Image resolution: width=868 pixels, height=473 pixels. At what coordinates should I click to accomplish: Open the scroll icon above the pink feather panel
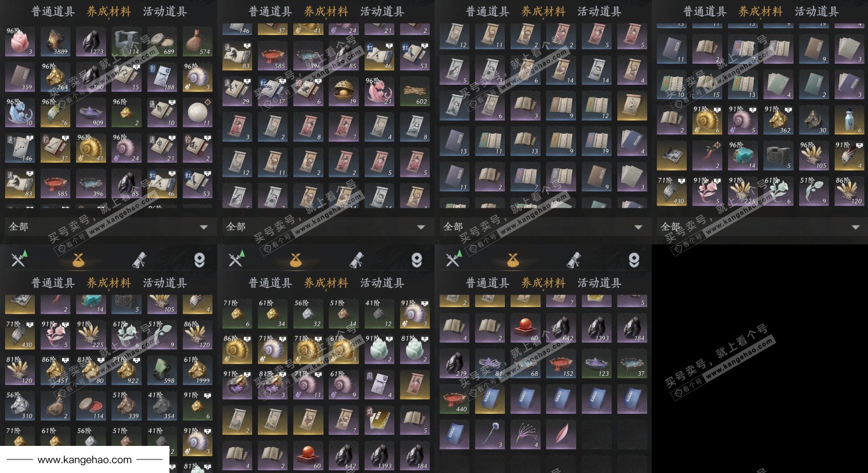[573, 259]
